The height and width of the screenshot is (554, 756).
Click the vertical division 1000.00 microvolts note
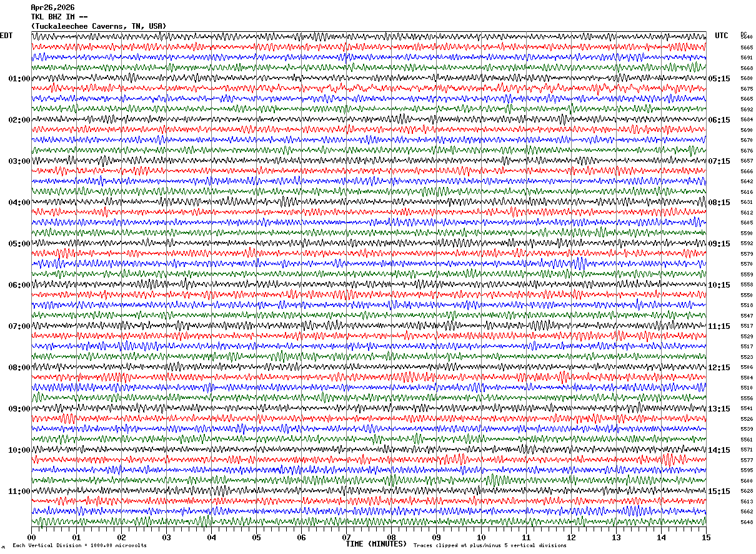point(80,546)
